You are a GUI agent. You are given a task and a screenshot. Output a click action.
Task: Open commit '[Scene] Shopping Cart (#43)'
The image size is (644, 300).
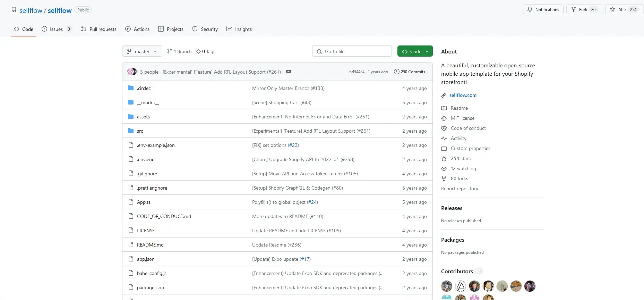click(x=282, y=102)
